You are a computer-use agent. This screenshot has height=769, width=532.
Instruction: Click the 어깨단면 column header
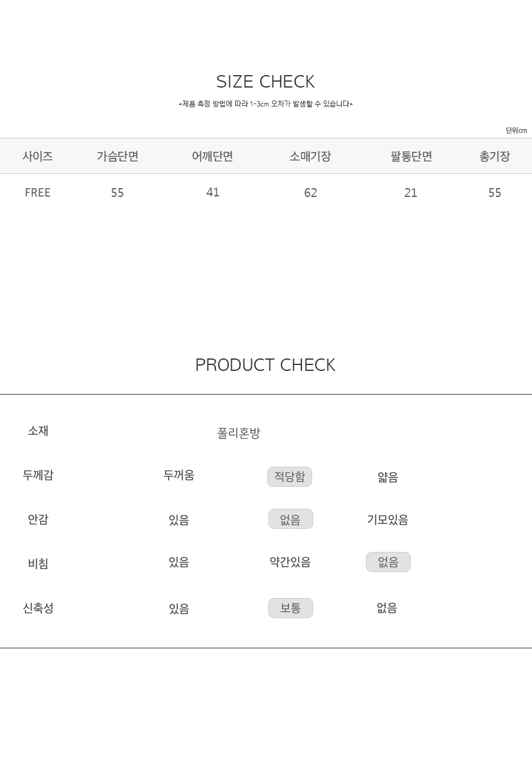click(213, 156)
